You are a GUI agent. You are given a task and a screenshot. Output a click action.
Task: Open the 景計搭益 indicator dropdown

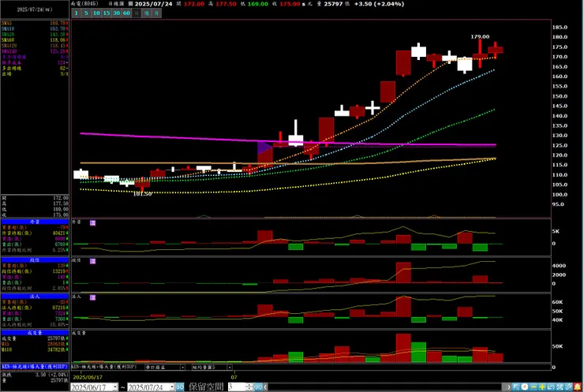point(182,368)
